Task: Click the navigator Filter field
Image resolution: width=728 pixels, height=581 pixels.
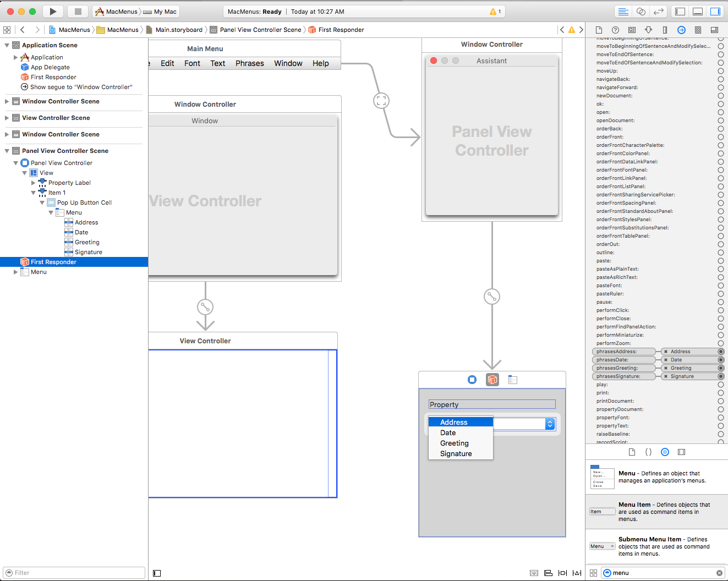Action: 74,573
